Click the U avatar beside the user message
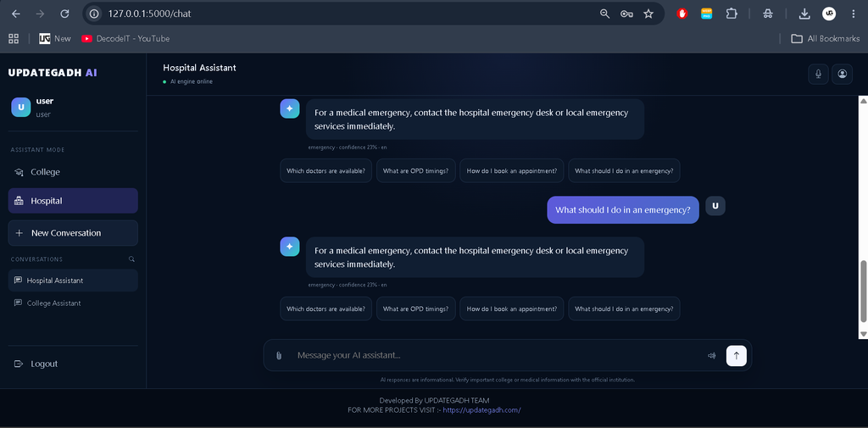The width and height of the screenshot is (868, 428). click(x=715, y=205)
